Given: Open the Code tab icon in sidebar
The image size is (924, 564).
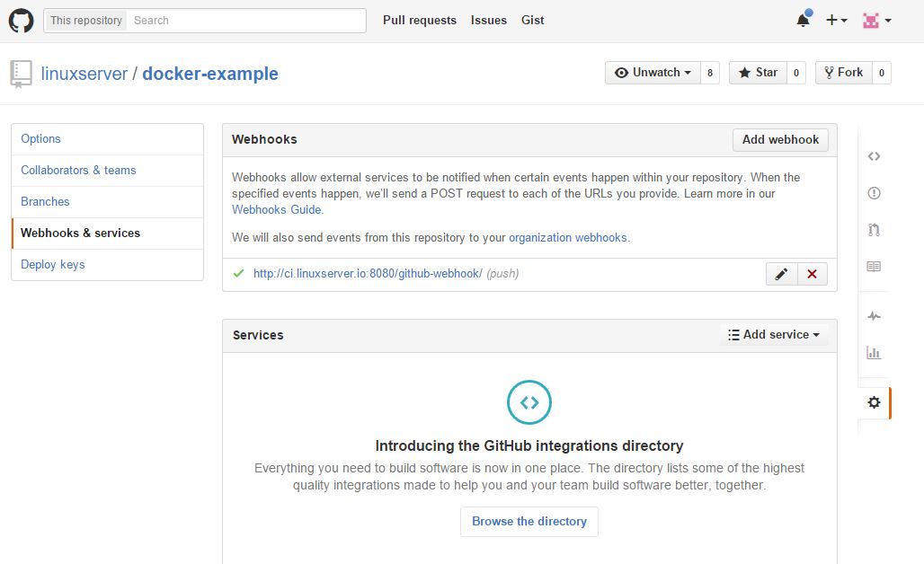Looking at the screenshot, I should (874, 156).
